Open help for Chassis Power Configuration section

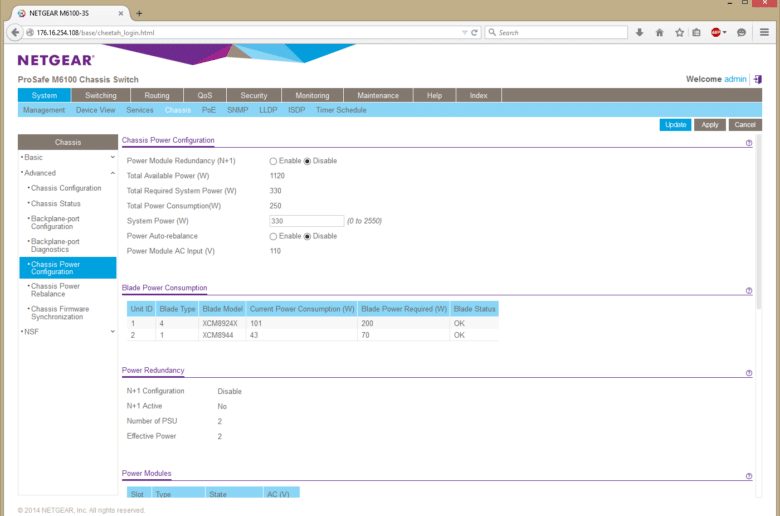(749, 143)
